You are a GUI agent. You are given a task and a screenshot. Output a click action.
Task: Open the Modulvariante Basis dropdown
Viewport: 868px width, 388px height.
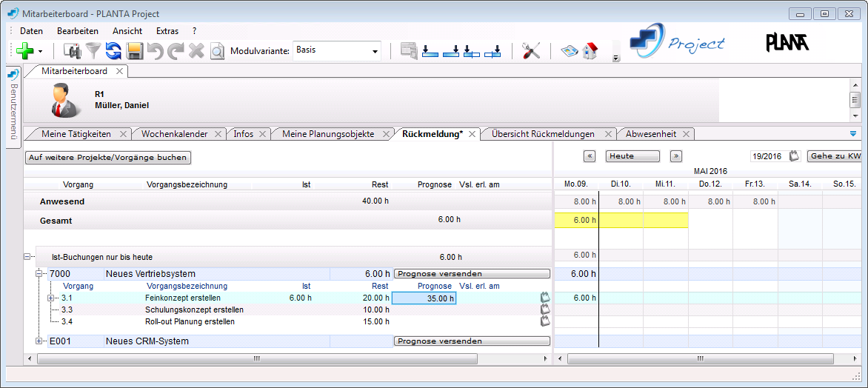(x=375, y=51)
